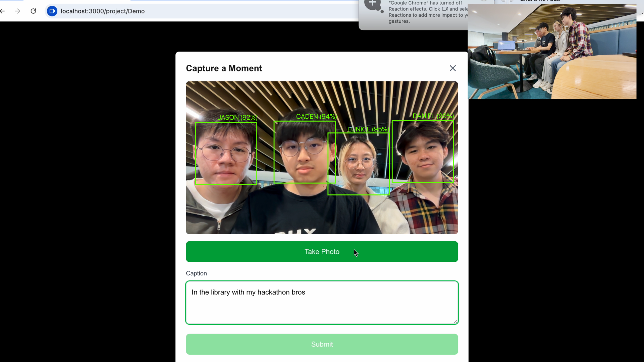This screenshot has height=362, width=644.
Task: Click the browser forward arrow
Action: 18,11
